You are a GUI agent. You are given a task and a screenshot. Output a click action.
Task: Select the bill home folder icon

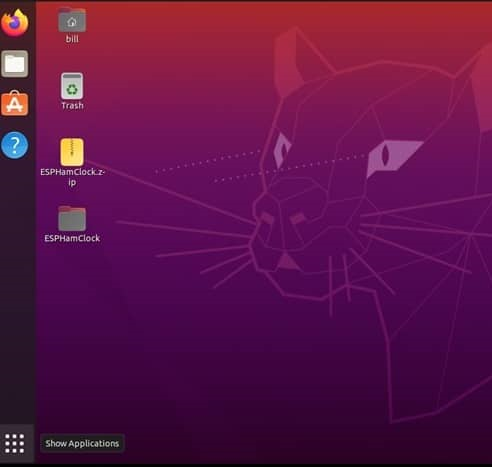click(x=72, y=20)
